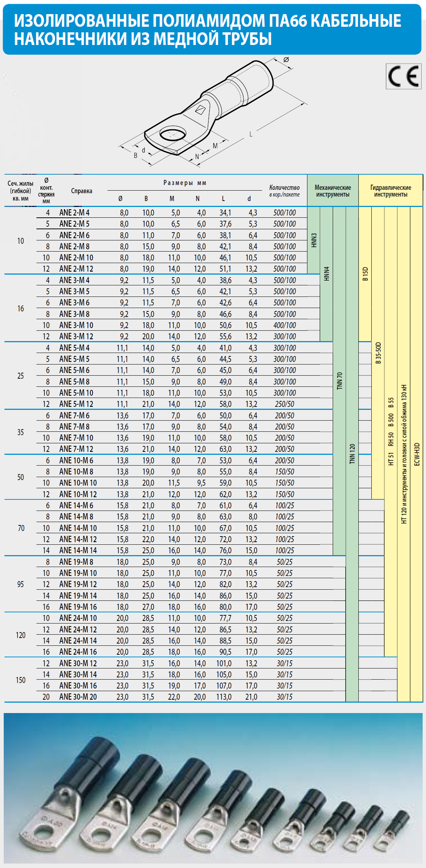
Task: Click the 'HNN4' tool column label
Action: [327, 273]
